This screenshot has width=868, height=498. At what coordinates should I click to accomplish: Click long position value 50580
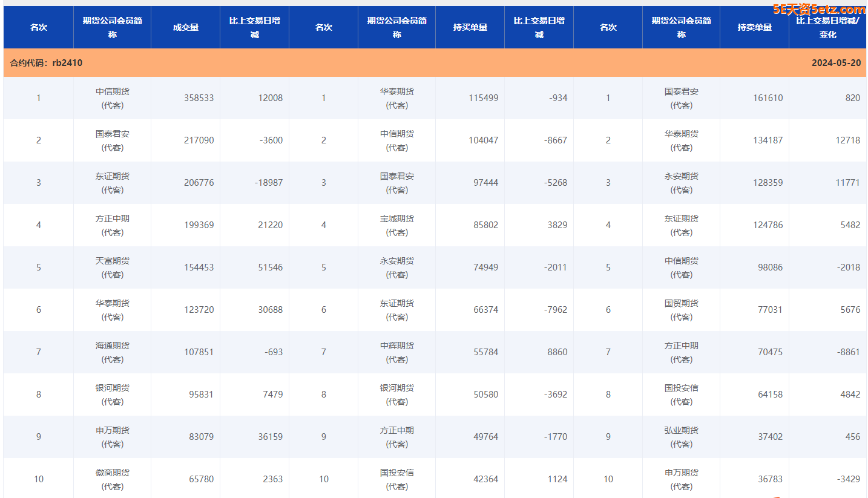(486, 395)
